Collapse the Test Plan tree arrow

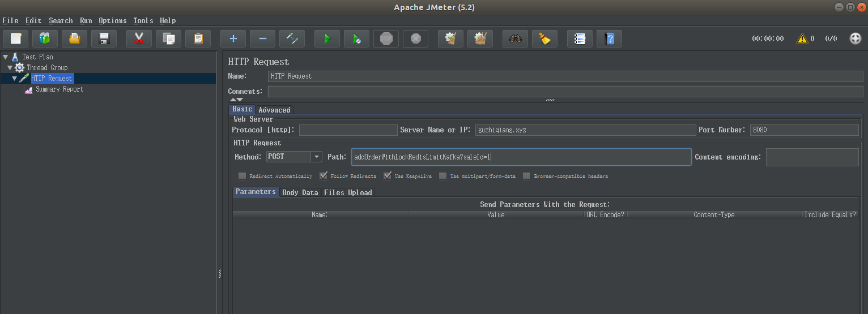5,57
